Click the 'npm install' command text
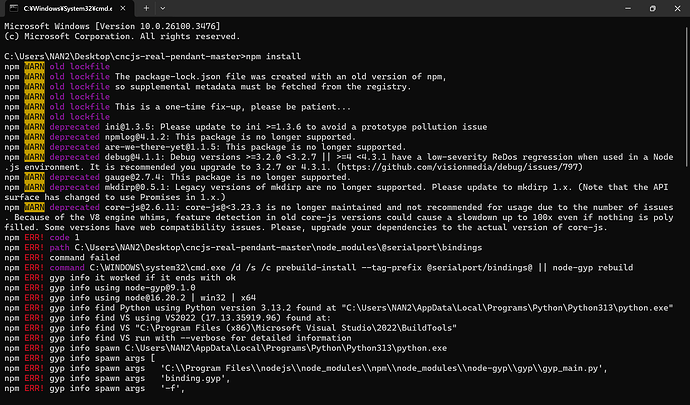This screenshot has height=405, width=690. click(273, 56)
